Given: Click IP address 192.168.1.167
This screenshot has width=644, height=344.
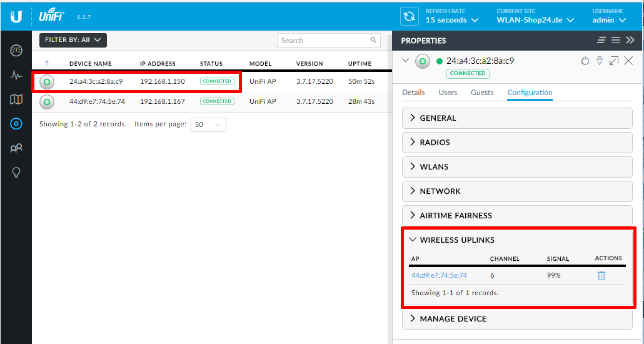Looking at the screenshot, I should (163, 101).
